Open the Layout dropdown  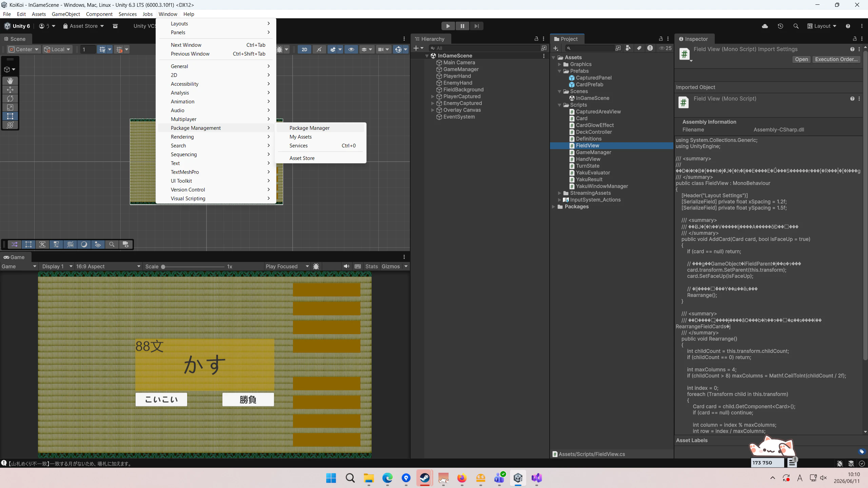pos(822,26)
